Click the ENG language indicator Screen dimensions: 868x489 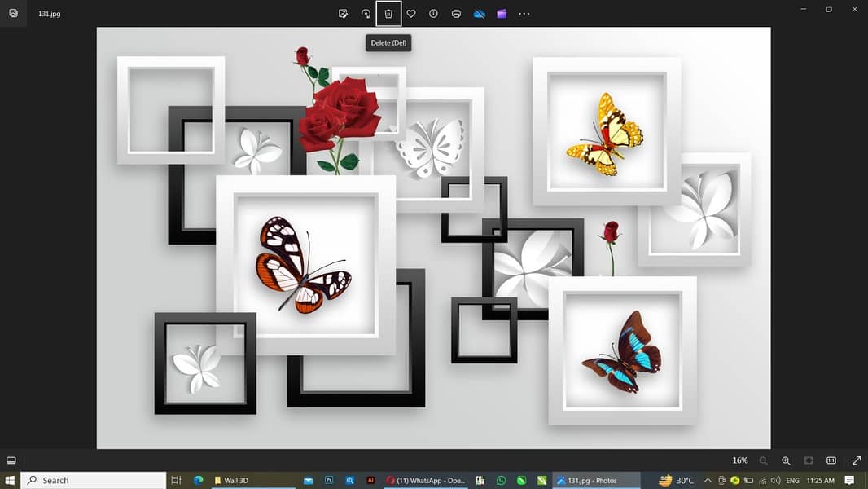pos(793,480)
